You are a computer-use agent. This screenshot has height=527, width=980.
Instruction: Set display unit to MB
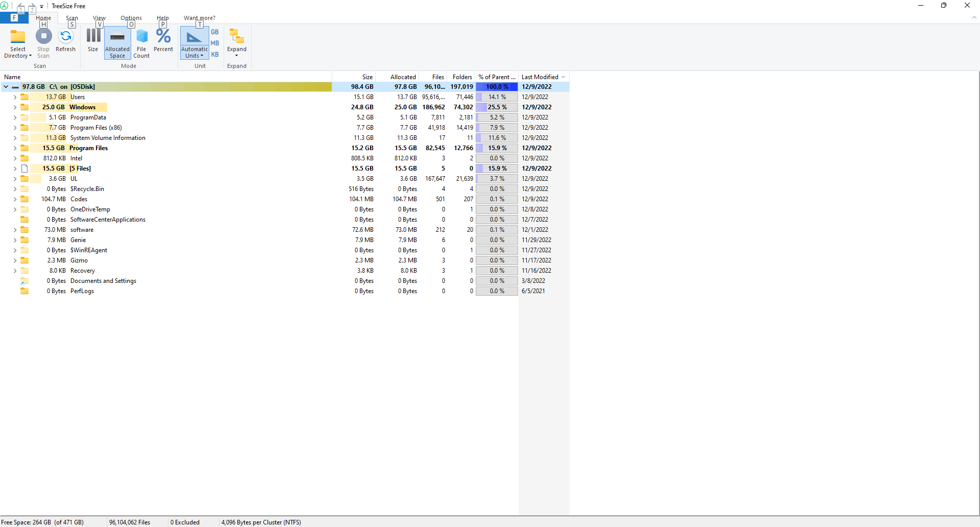[215, 43]
